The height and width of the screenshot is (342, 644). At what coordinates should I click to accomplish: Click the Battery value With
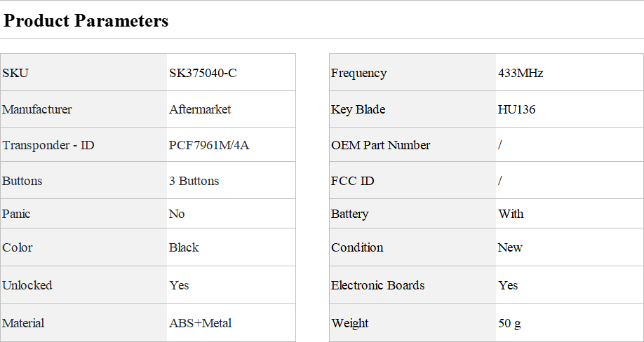pos(511,214)
